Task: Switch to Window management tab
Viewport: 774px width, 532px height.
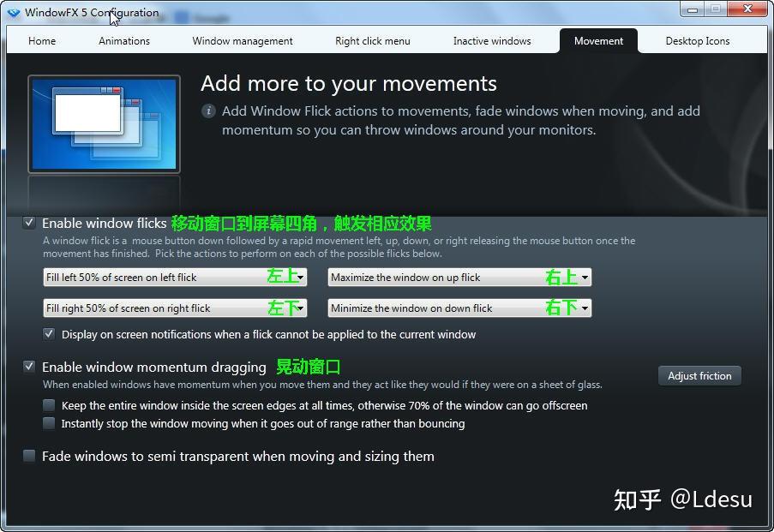Action: tap(242, 40)
